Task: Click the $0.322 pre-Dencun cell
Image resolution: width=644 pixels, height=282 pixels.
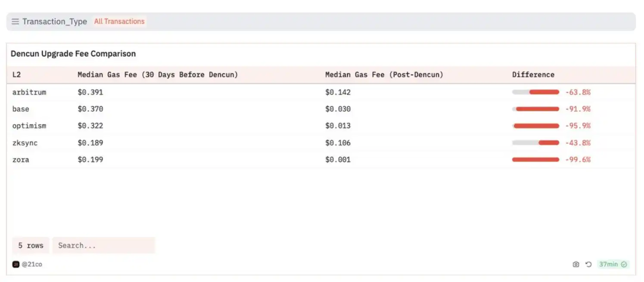Action: click(x=90, y=126)
